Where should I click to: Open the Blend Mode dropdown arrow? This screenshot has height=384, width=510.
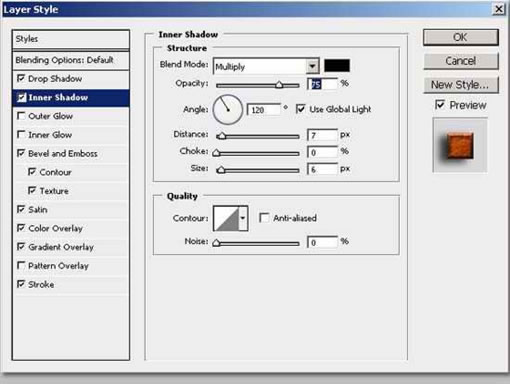coord(312,66)
